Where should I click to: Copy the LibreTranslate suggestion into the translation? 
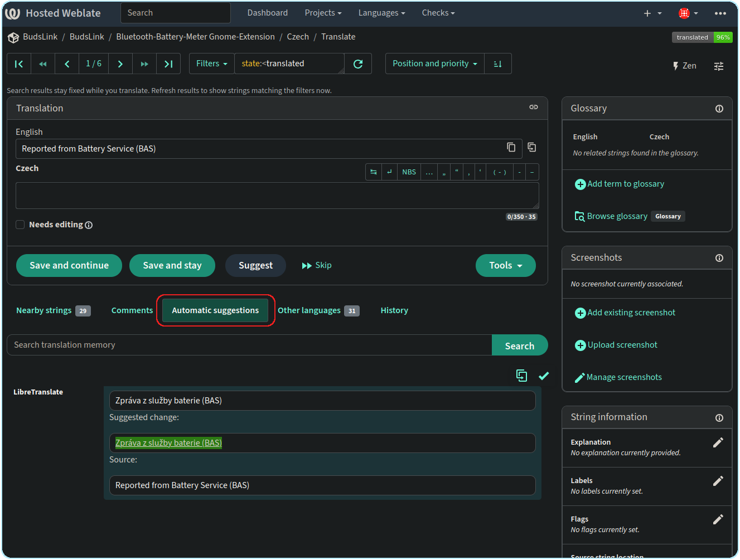tap(521, 376)
